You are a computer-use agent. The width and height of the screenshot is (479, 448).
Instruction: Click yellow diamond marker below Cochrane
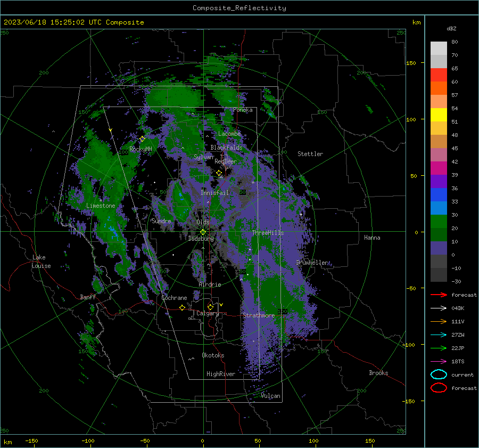(x=183, y=307)
